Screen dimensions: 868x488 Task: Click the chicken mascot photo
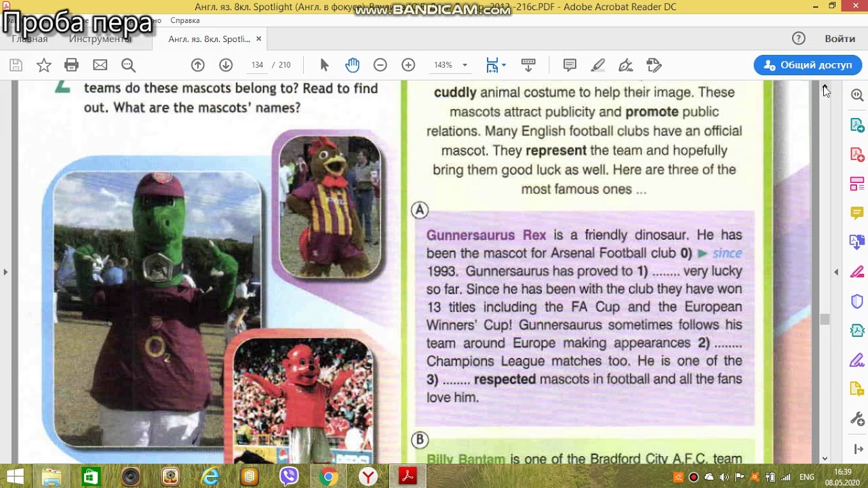pyautogui.click(x=330, y=206)
